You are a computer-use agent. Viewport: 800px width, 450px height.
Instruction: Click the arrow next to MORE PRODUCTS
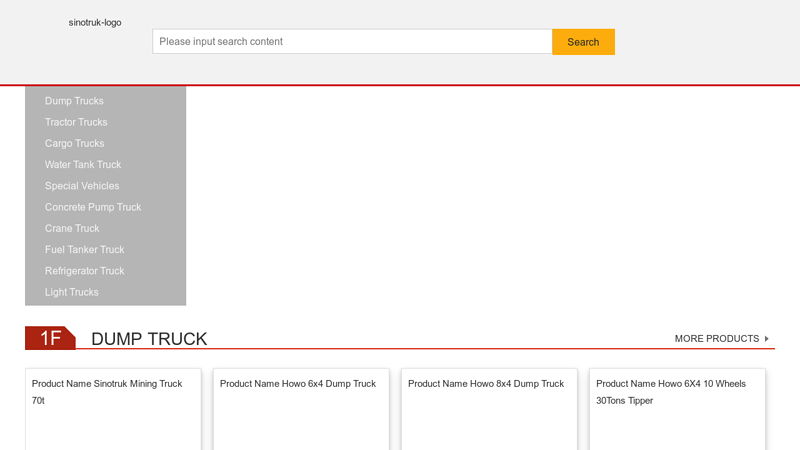coord(766,339)
